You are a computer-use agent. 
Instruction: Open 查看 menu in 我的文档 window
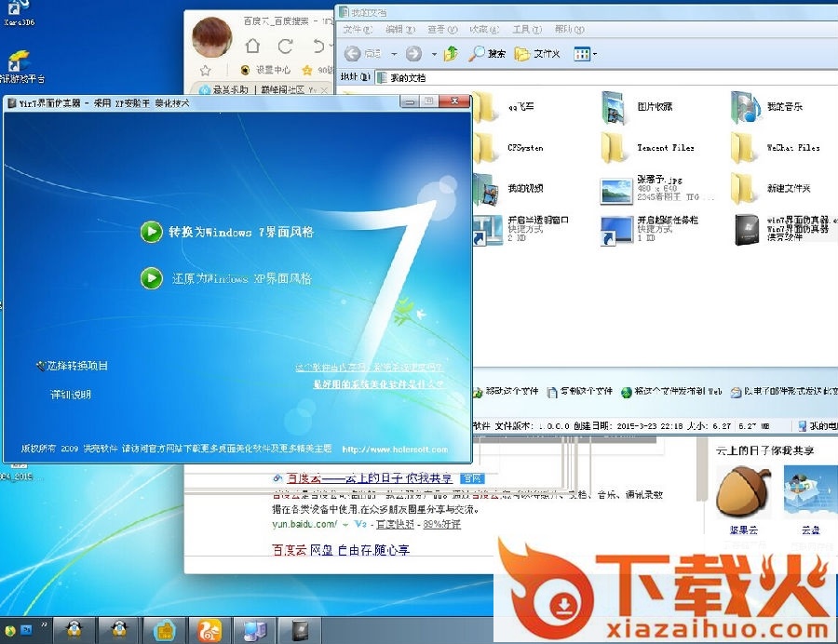click(442, 30)
